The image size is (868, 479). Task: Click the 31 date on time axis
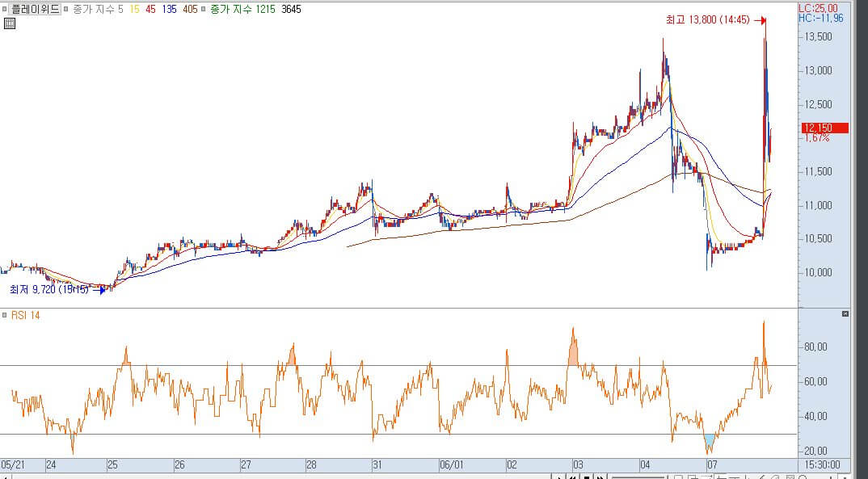(x=377, y=464)
